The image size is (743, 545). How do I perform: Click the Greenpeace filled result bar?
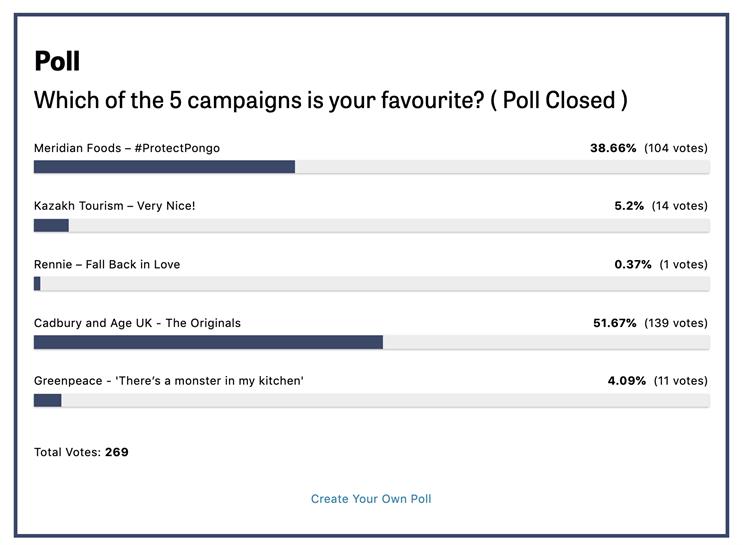[x=47, y=400]
